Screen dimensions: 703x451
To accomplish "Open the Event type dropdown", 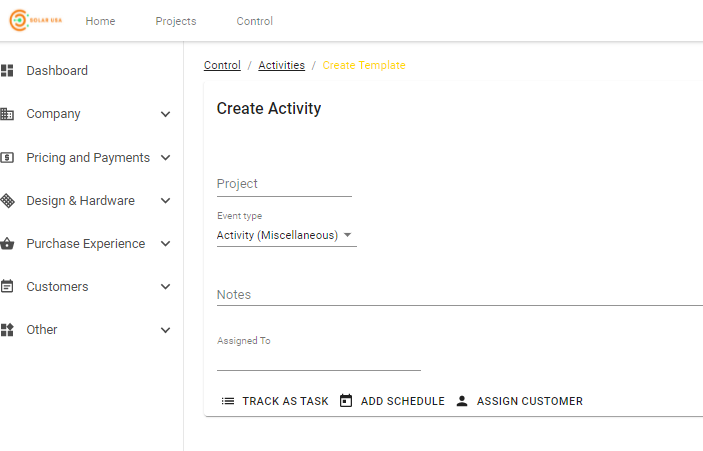I will coord(286,235).
